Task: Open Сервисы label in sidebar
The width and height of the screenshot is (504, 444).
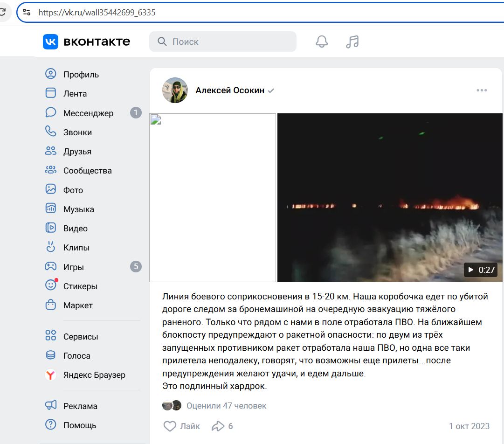Action: tap(81, 337)
